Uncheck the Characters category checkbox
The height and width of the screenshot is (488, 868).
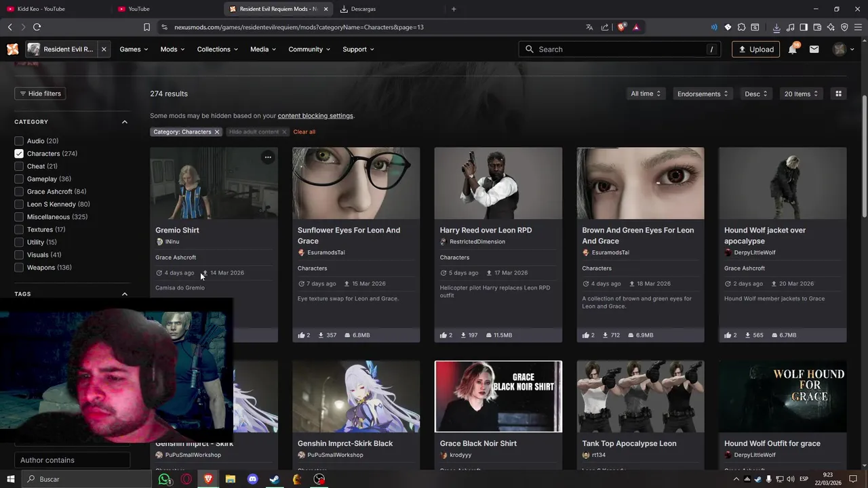coord(19,154)
